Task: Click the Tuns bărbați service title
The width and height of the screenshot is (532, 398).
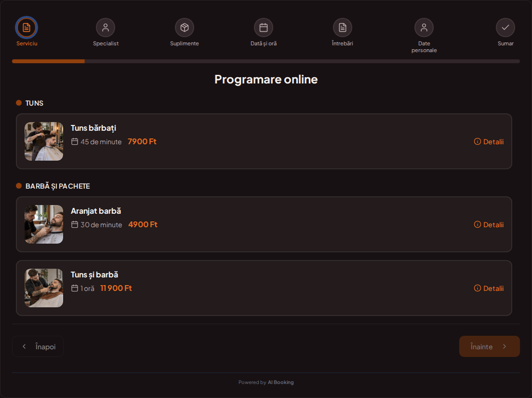Action: [x=93, y=128]
